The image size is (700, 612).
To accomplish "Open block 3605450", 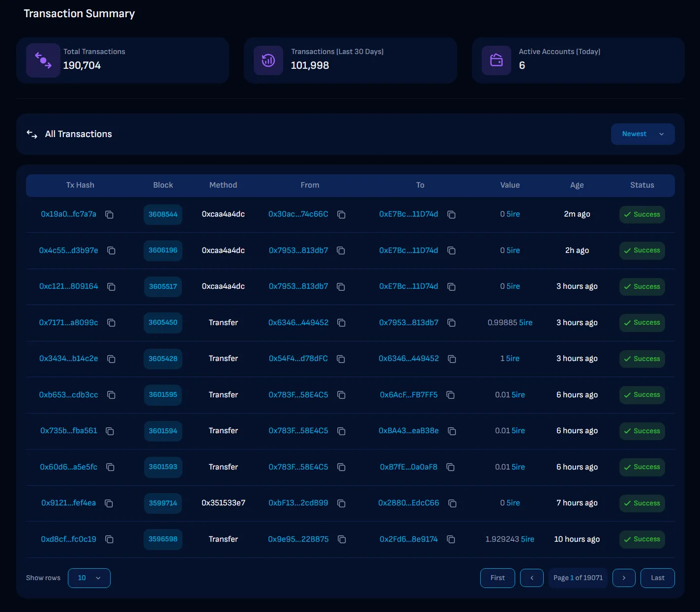I will [163, 323].
